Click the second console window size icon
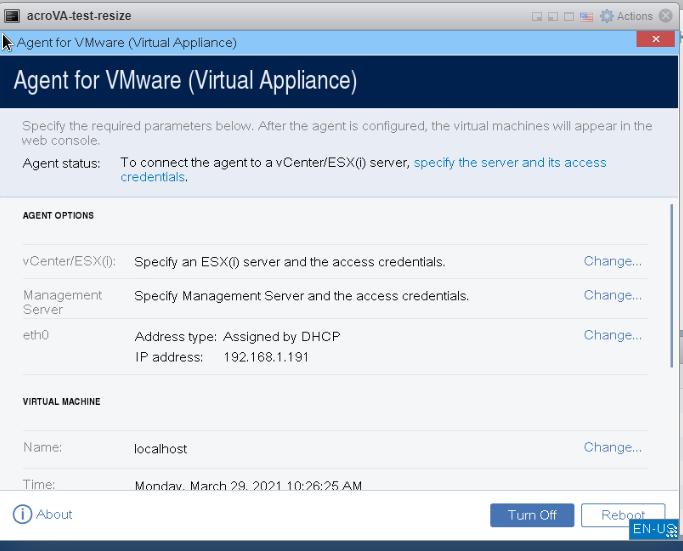Image resolution: width=683 pixels, height=551 pixels. pyautogui.click(x=553, y=17)
